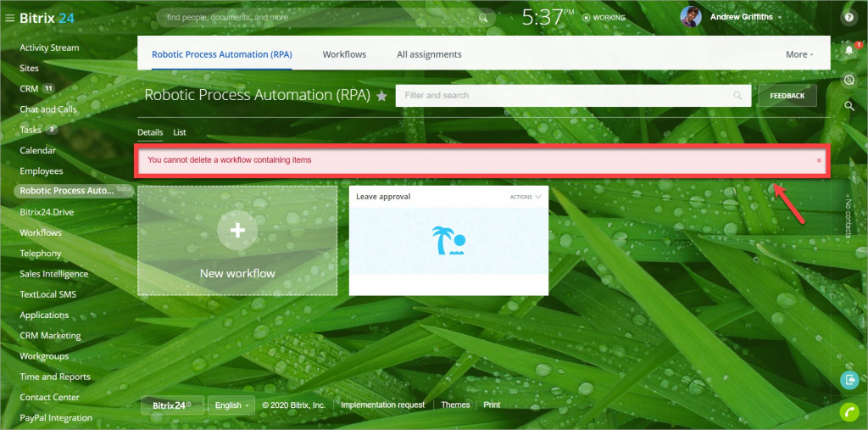Image resolution: width=868 pixels, height=430 pixels.
Task: Click the search magnifier in top search bar
Action: click(483, 18)
